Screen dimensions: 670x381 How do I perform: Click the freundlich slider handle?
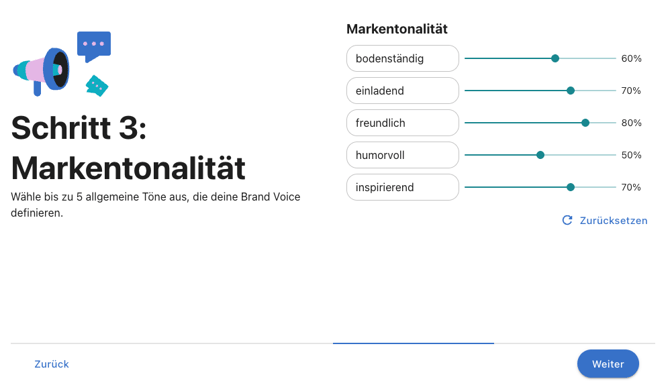tap(585, 123)
